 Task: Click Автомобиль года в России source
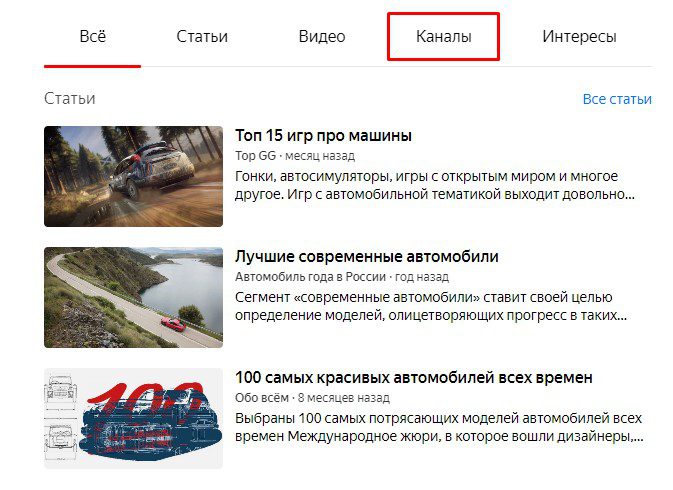pos(310,277)
